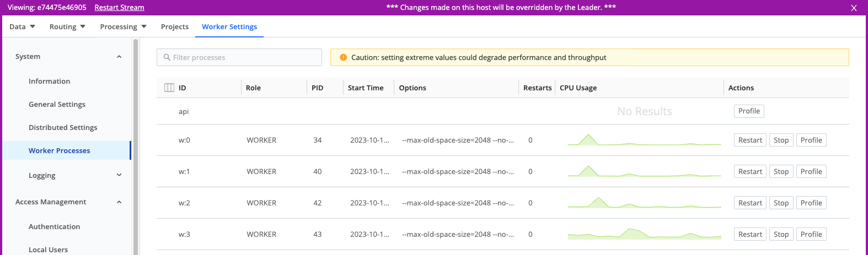The height and width of the screenshot is (255, 868).
Task: Click the sidebar vertical scrollbar
Action: pos(136,146)
